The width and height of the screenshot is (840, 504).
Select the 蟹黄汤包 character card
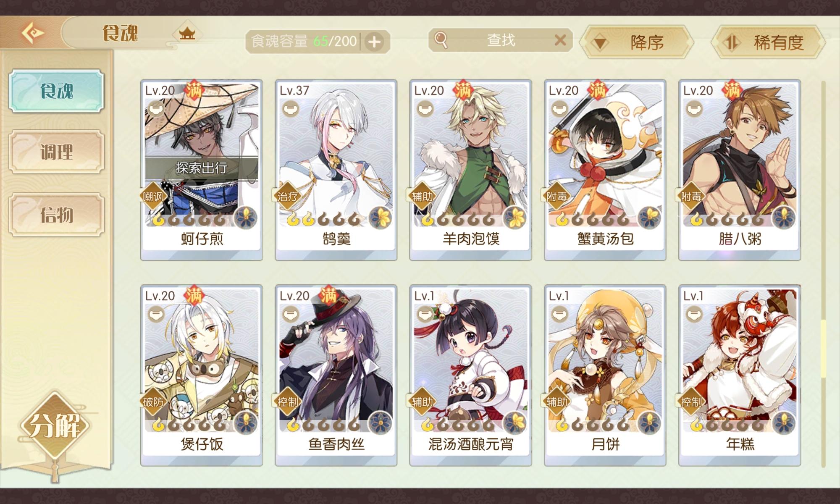click(605, 170)
